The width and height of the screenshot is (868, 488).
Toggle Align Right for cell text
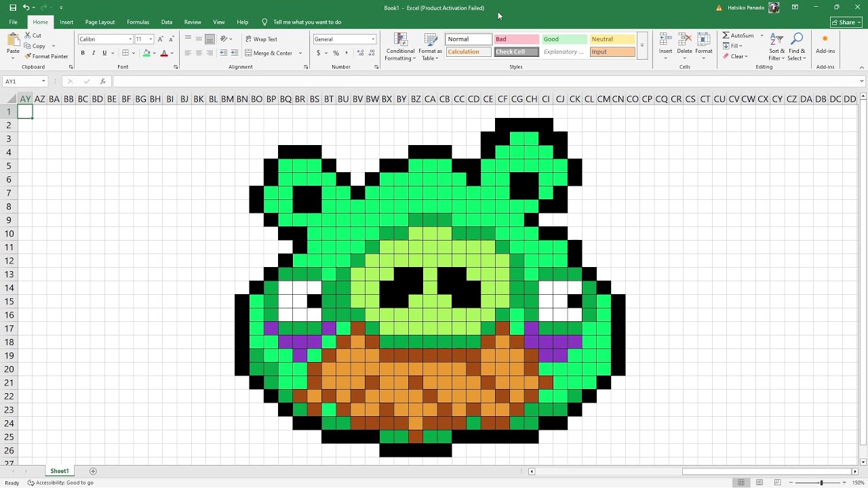click(210, 53)
